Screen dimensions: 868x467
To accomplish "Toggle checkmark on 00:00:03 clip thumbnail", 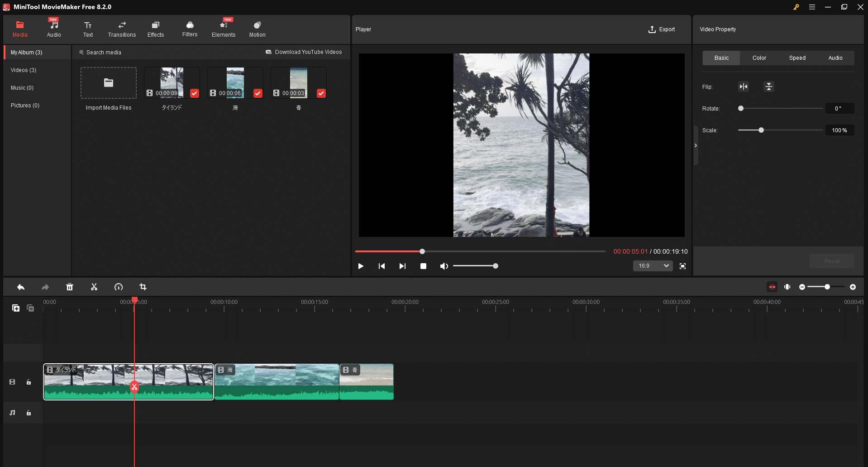I will pos(321,93).
